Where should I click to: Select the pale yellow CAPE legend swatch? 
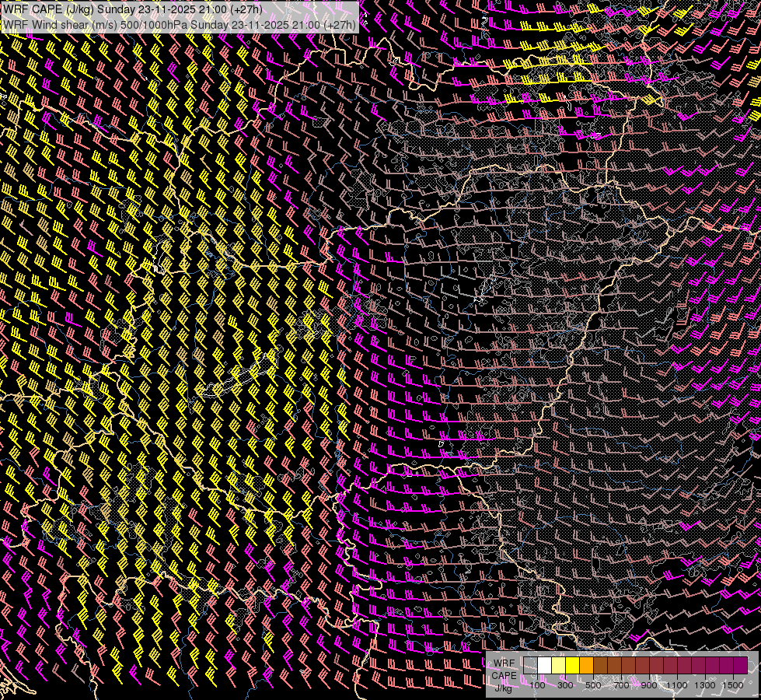558,666
